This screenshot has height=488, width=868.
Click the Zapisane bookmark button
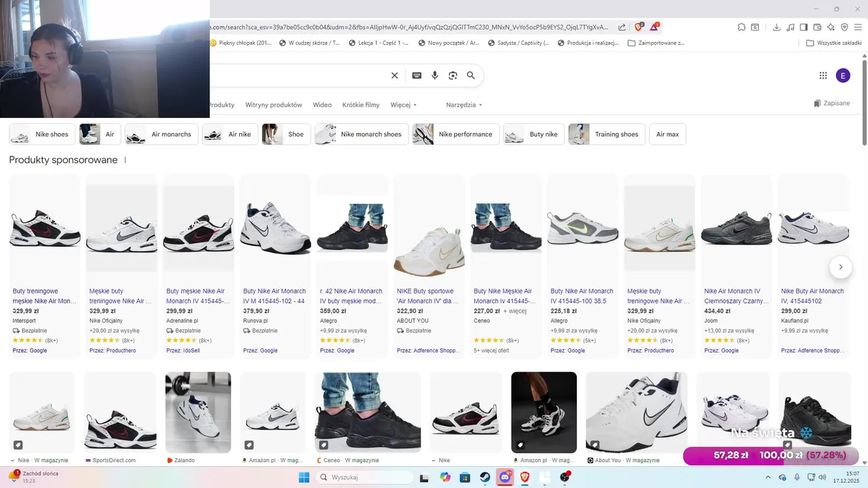pos(832,104)
